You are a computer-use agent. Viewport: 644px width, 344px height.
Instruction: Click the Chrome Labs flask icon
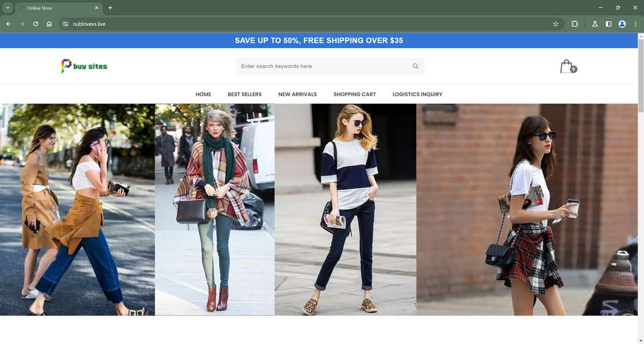pos(594,24)
